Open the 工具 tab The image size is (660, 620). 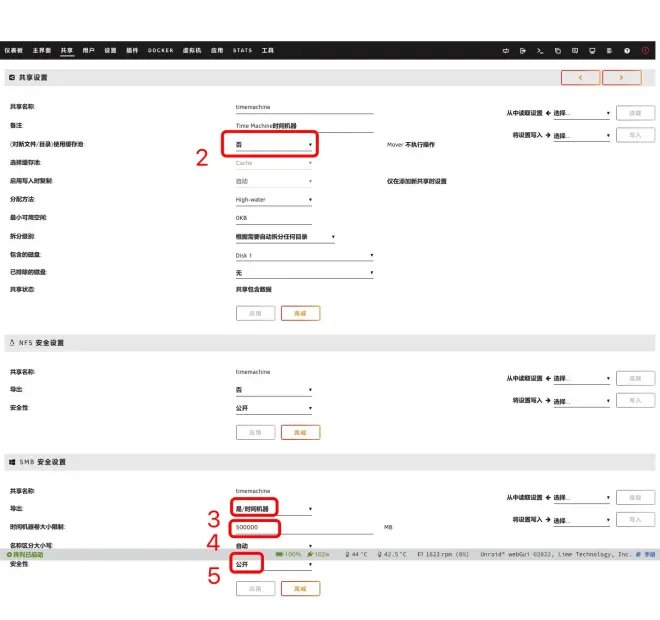[267, 51]
